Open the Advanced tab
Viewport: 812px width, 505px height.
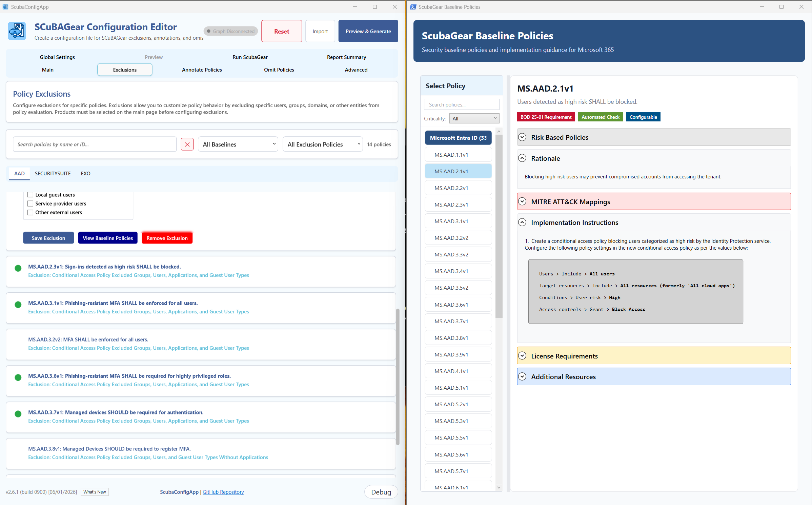pyautogui.click(x=356, y=70)
